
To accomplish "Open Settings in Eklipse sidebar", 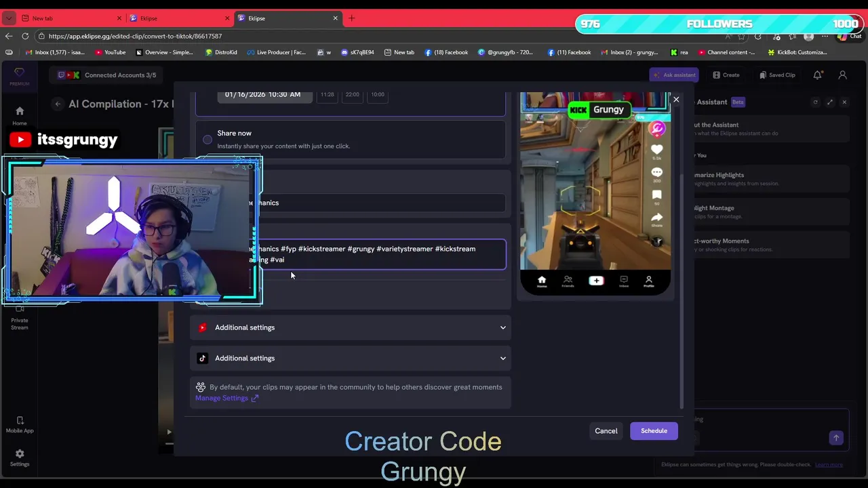I will point(20,457).
